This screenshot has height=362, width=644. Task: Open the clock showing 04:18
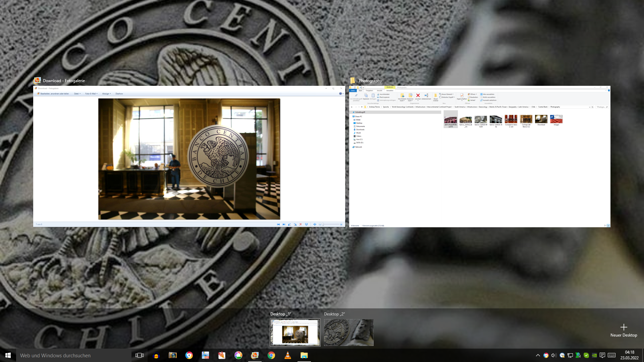[x=629, y=355]
